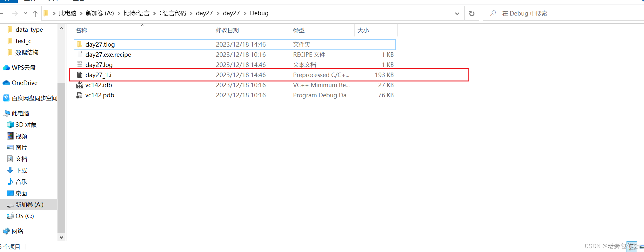The height and width of the screenshot is (252, 644).
Task: Navigate to C语言代码 breadcrumb
Action: pos(173,13)
